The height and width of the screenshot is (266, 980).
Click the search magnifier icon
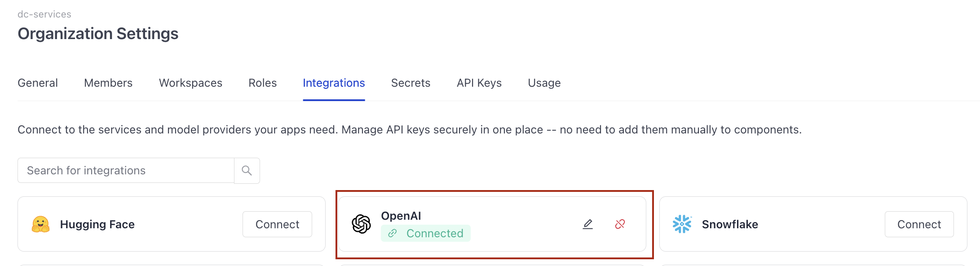pyautogui.click(x=247, y=171)
